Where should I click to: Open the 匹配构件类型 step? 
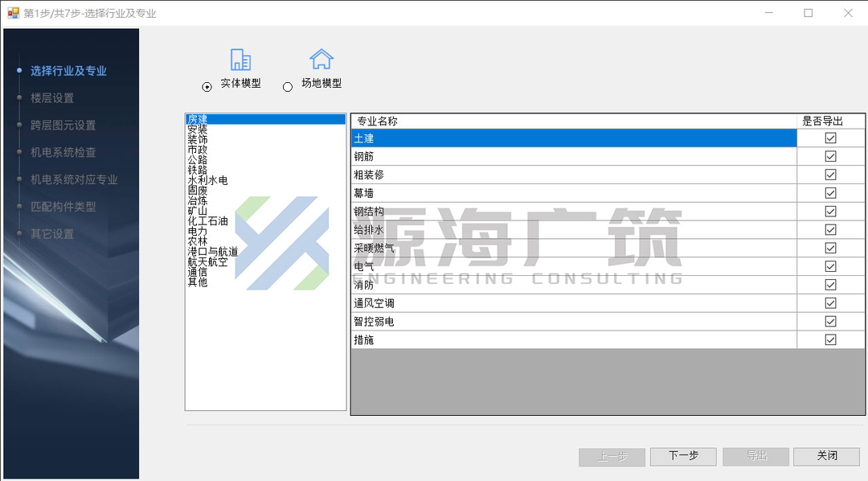63,207
